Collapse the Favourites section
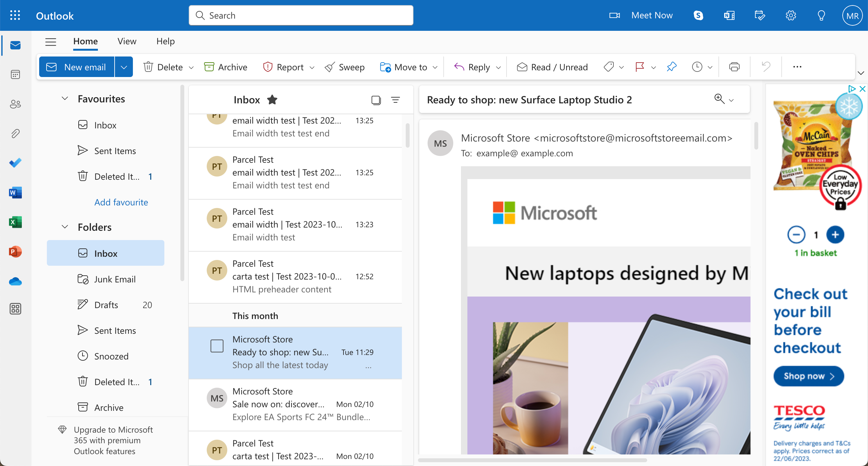This screenshot has height=466, width=868. [65, 99]
